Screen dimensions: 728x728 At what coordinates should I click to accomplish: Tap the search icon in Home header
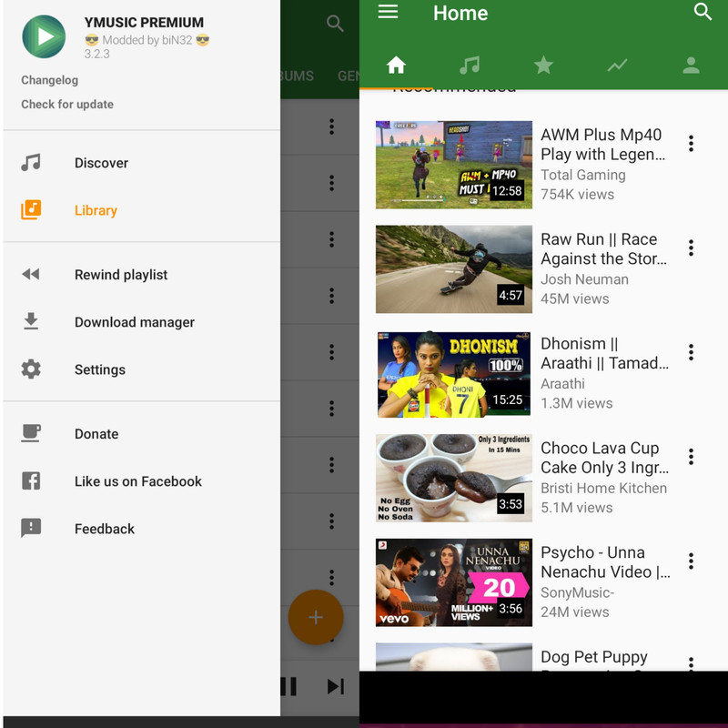point(703,12)
